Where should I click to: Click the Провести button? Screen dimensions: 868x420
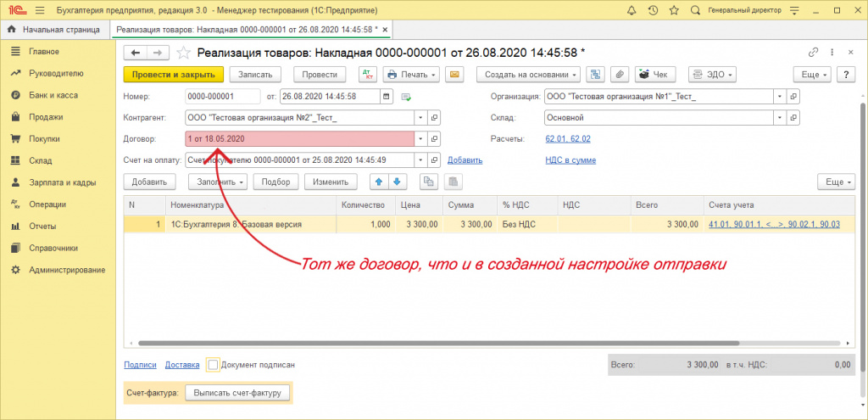(320, 75)
